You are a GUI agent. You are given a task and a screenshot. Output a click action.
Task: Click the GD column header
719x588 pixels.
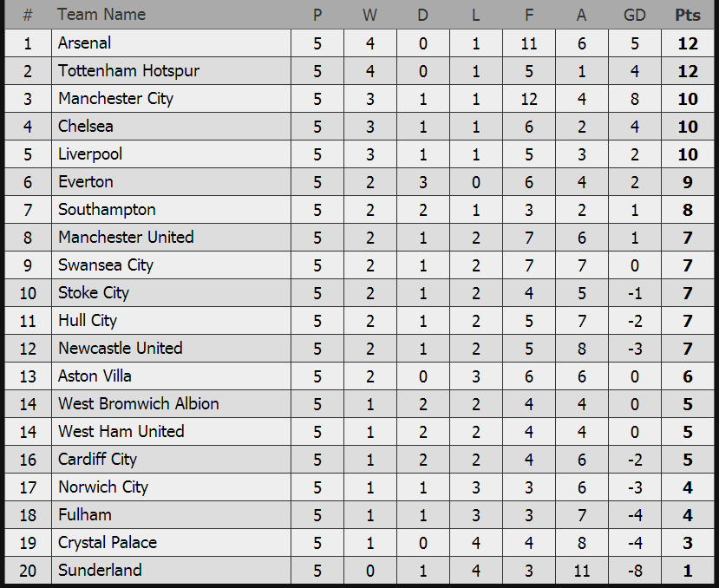click(x=635, y=15)
